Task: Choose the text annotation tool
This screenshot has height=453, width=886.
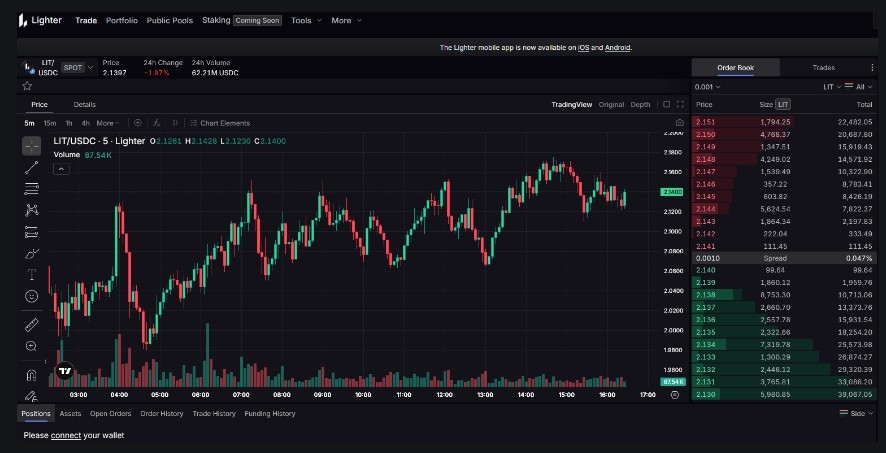Action: point(32,274)
